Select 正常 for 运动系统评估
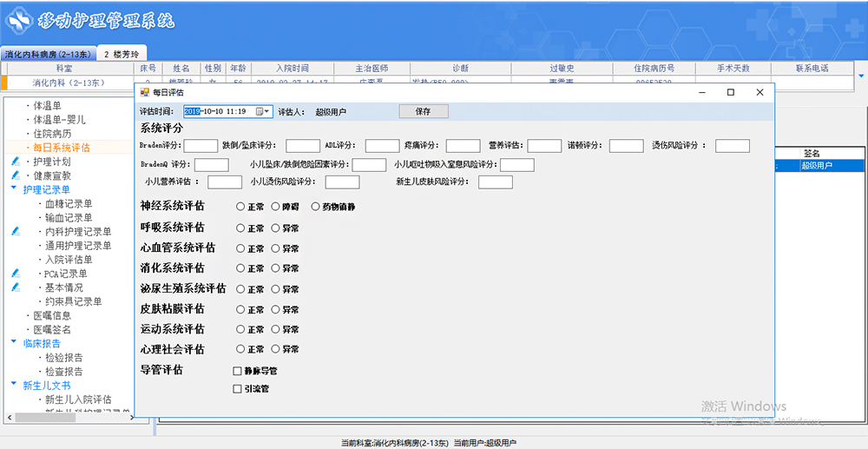Viewport: 868px width, 449px height. [x=240, y=329]
